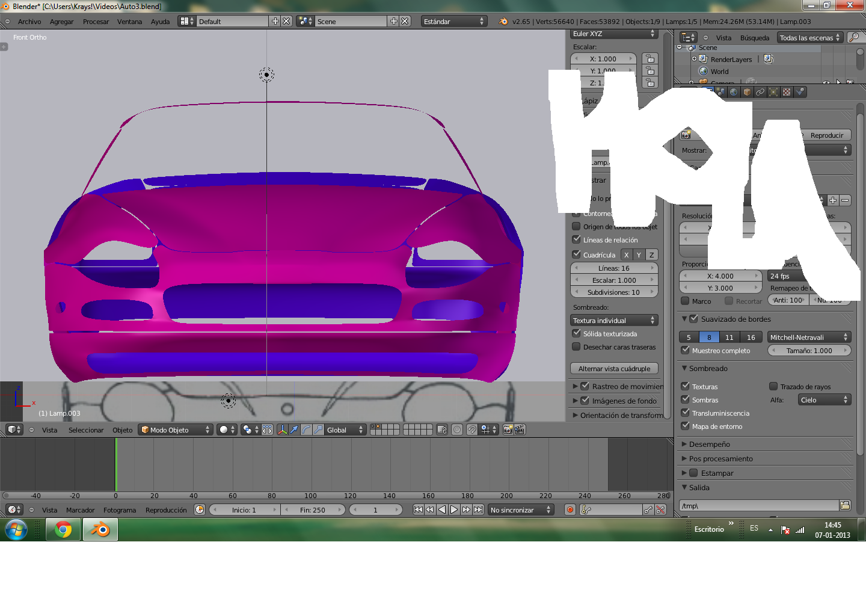Select the rotate manipulator arc icon
The height and width of the screenshot is (616, 866).
click(x=306, y=430)
